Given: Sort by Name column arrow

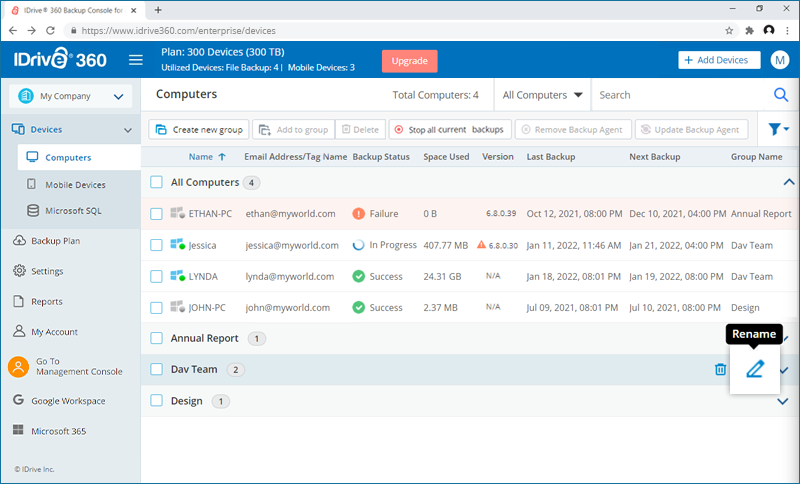Looking at the screenshot, I should tap(222, 157).
